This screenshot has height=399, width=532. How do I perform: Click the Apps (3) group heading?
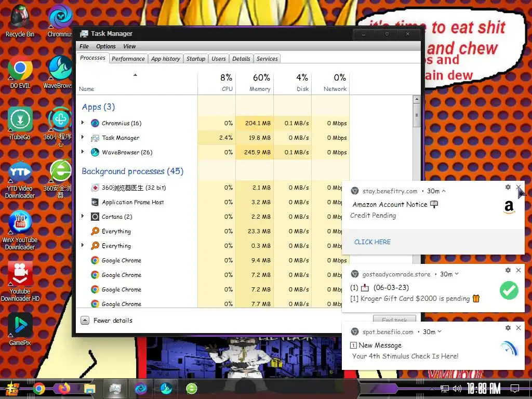pos(98,107)
